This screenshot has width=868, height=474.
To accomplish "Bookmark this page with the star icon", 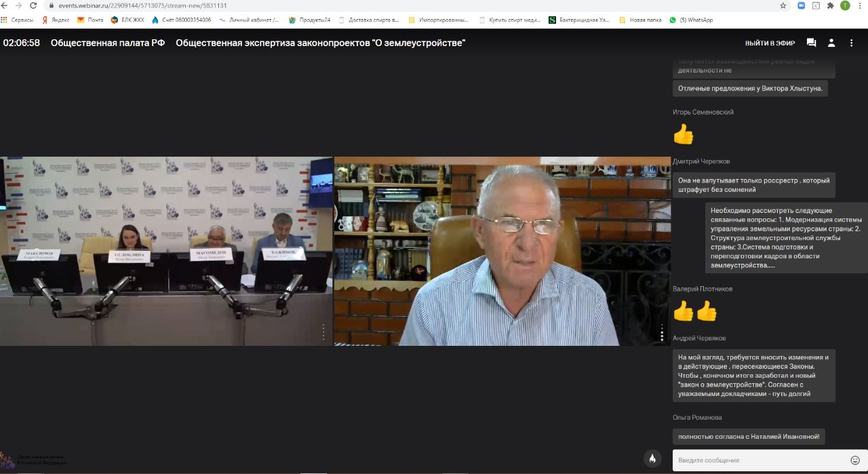I will coord(783,5).
